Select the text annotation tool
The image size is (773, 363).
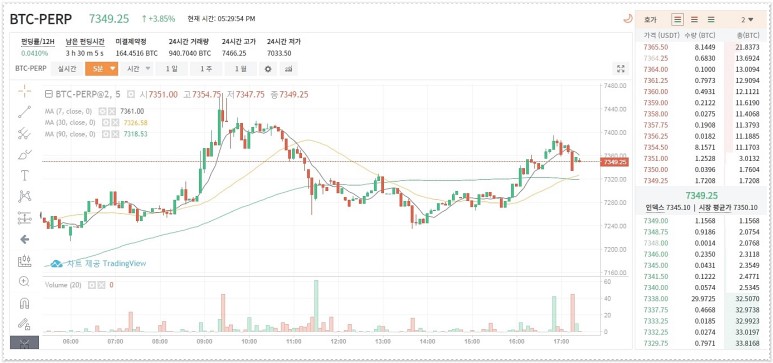tap(24, 175)
